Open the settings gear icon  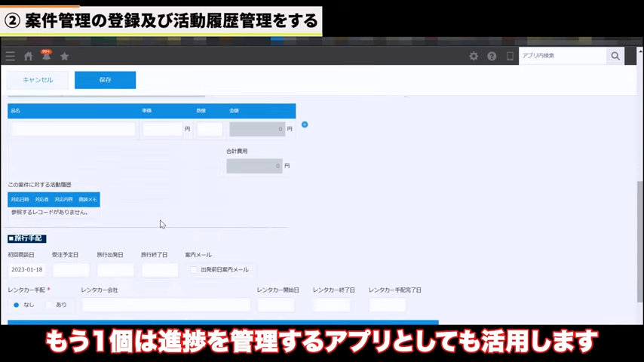(474, 57)
